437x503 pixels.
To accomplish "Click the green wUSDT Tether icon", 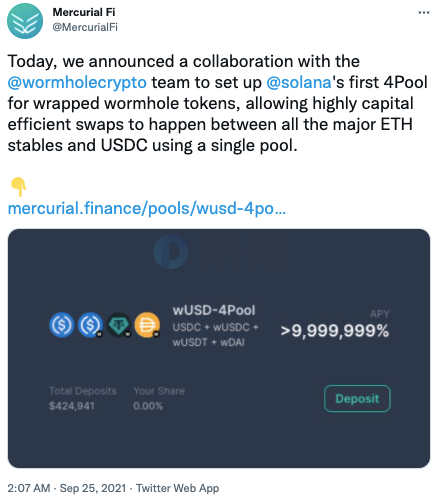I will click(x=118, y=325).
